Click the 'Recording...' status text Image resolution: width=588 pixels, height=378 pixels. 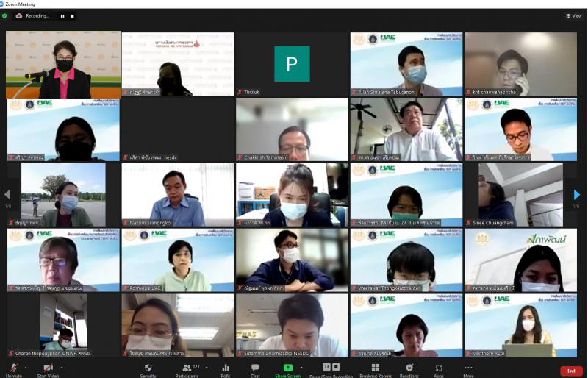tap(37, 15)
